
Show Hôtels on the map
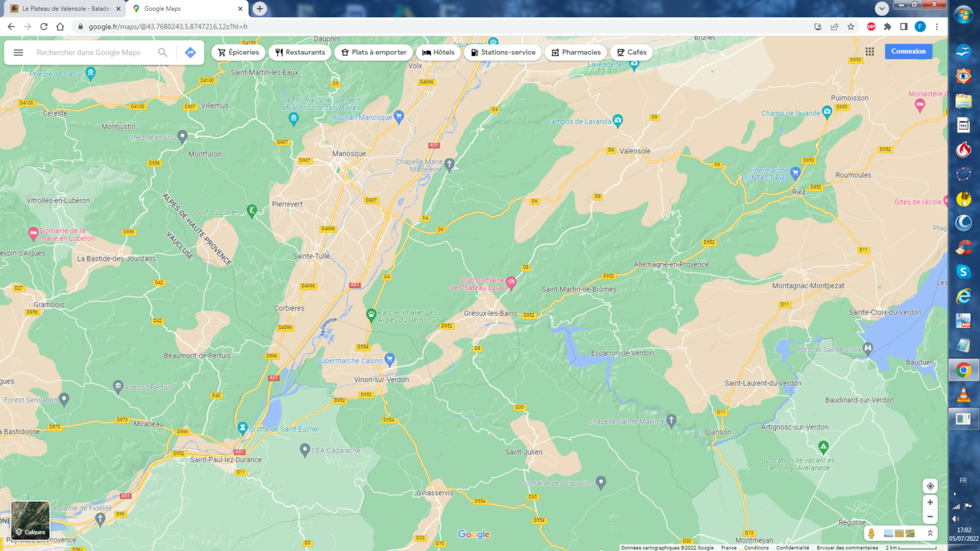click(438, 52)
